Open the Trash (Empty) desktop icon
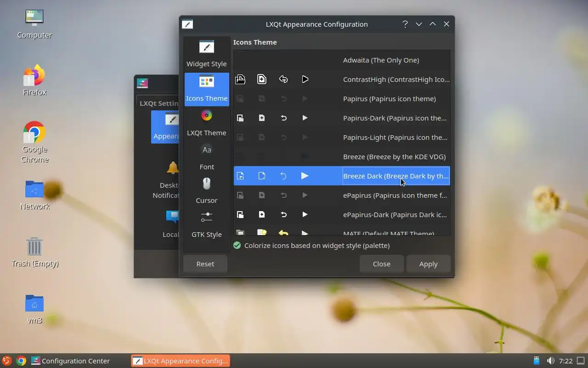This screenshot has width=588, height=368. (x=34, y=252)
